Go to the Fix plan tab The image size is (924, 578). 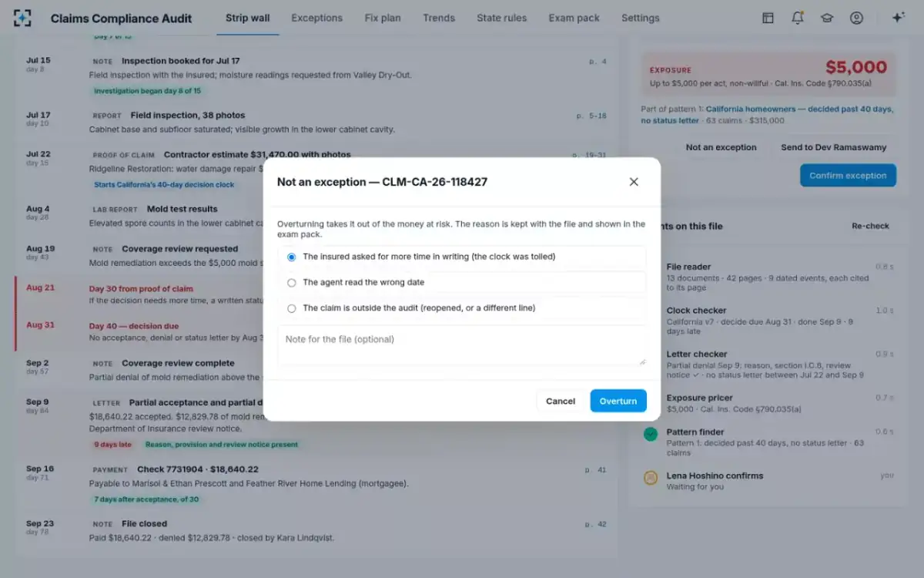coord(383,18)
